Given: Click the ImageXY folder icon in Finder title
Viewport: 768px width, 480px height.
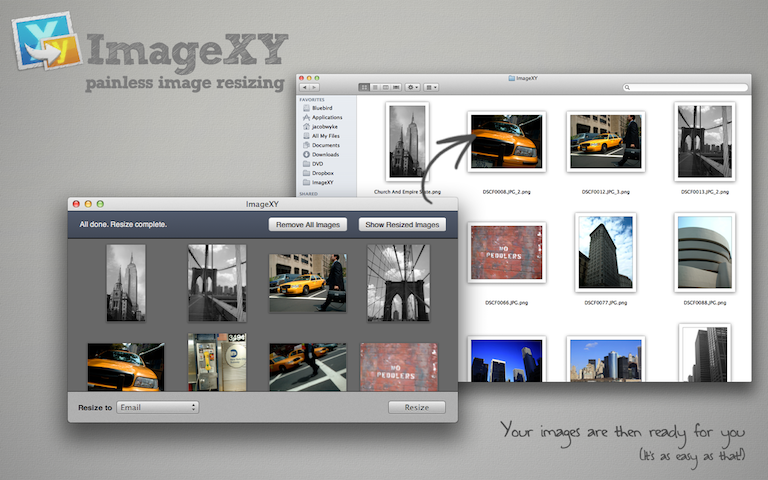Looking at the screenshot, I should point(511,78).
